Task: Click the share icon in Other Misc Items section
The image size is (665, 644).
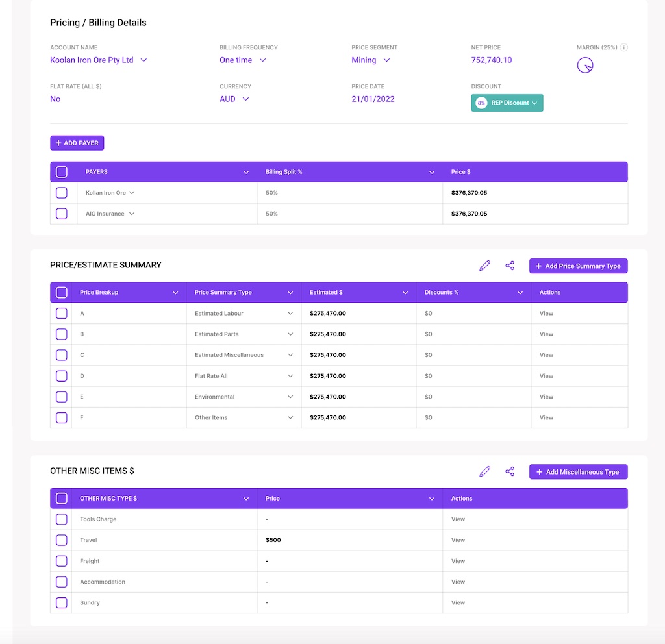Action: point(510,471)
